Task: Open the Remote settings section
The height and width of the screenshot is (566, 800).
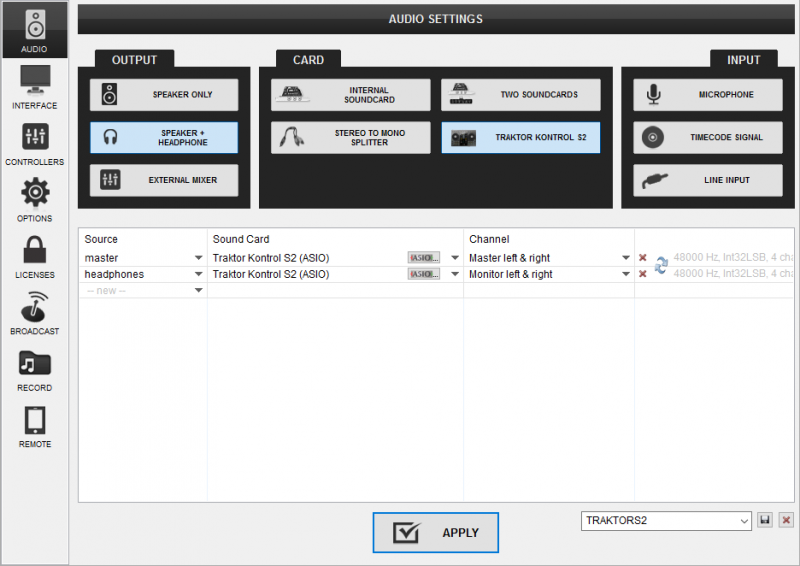Action: coord(34,425)
